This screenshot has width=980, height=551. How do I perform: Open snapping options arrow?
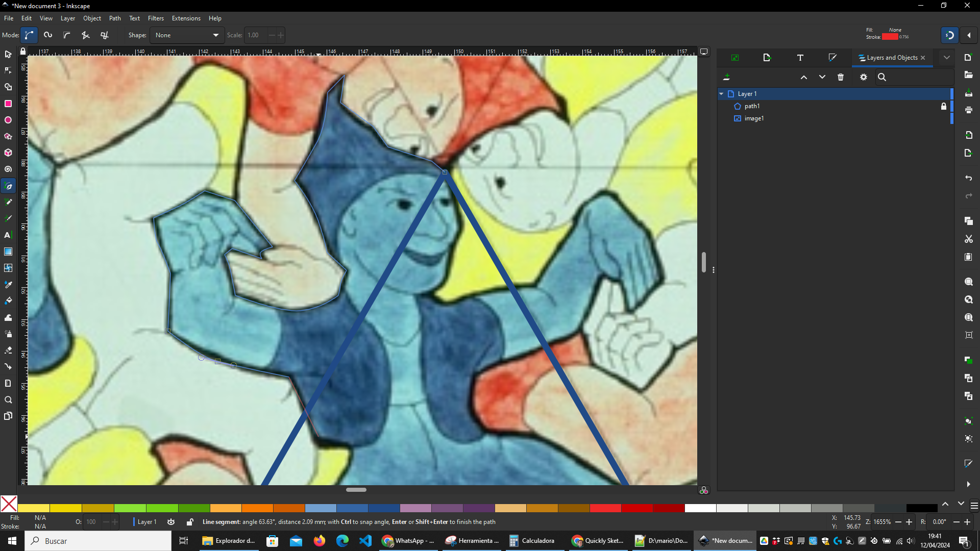click(969, 35)
